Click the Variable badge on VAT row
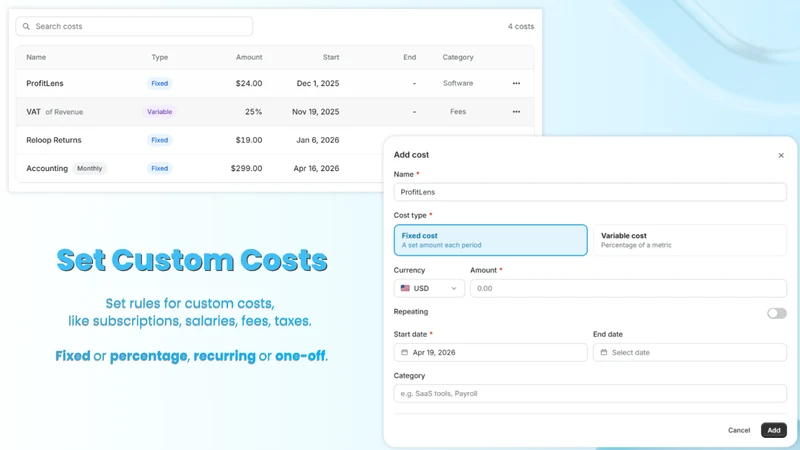The height and width of the screenshot is (450, 800). coord(160,112)
